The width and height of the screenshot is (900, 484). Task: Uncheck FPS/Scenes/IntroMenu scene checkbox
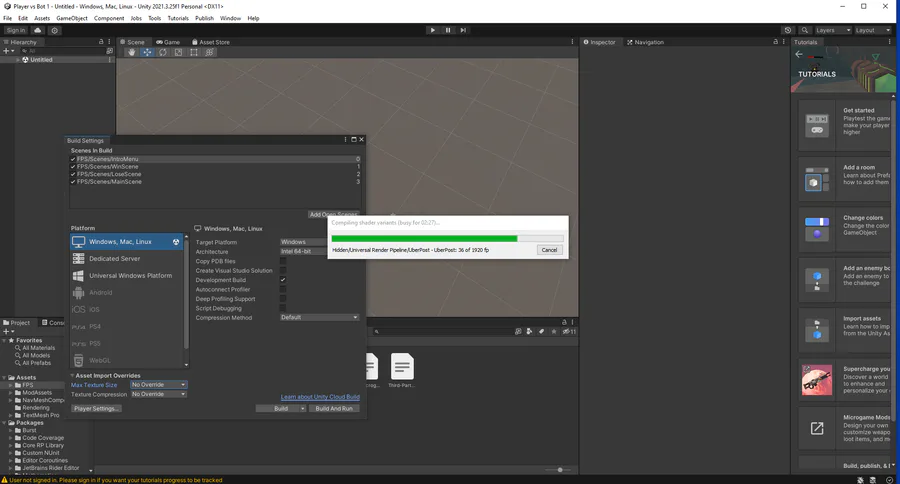pos(73,159)
